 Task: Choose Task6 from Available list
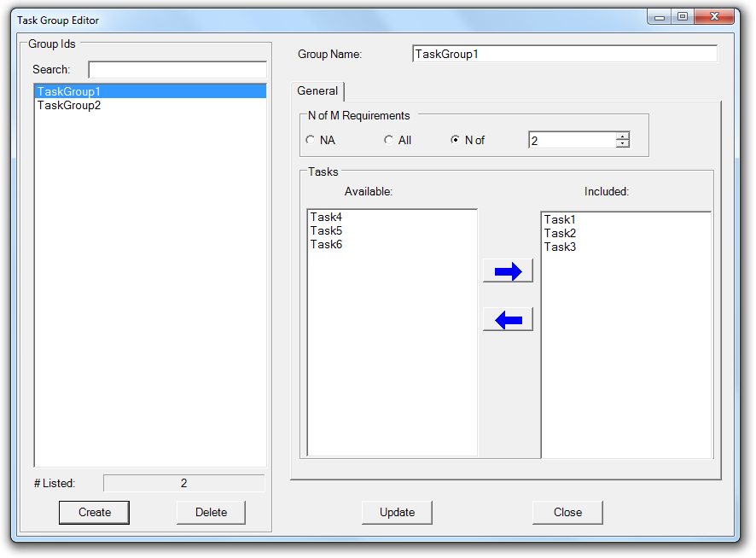click(326, 245)
